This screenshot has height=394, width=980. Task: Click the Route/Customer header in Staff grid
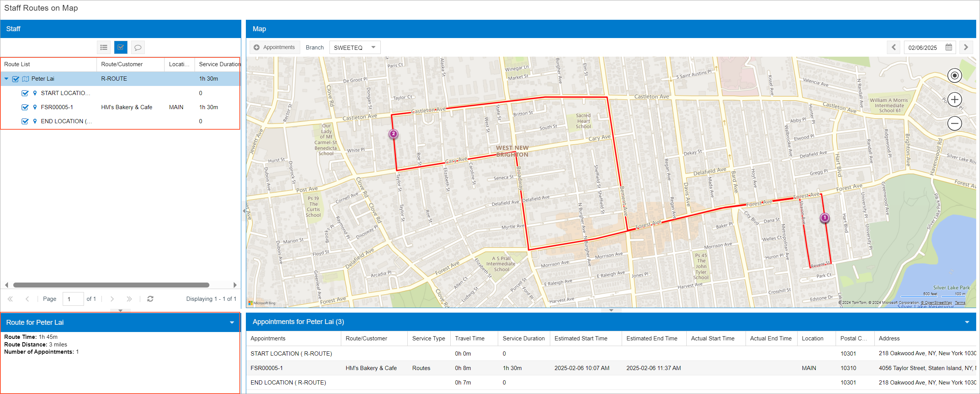click(130, 64)
